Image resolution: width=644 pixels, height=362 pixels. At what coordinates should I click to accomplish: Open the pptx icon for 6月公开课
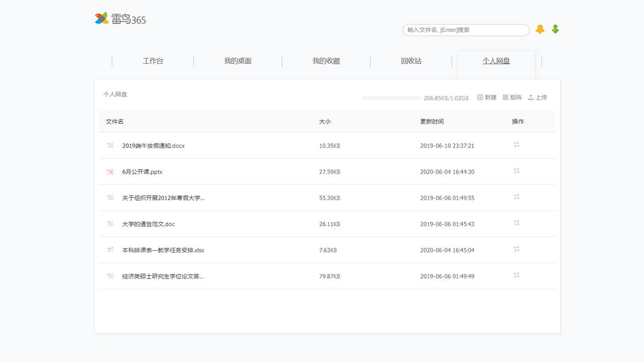[110, 171]
